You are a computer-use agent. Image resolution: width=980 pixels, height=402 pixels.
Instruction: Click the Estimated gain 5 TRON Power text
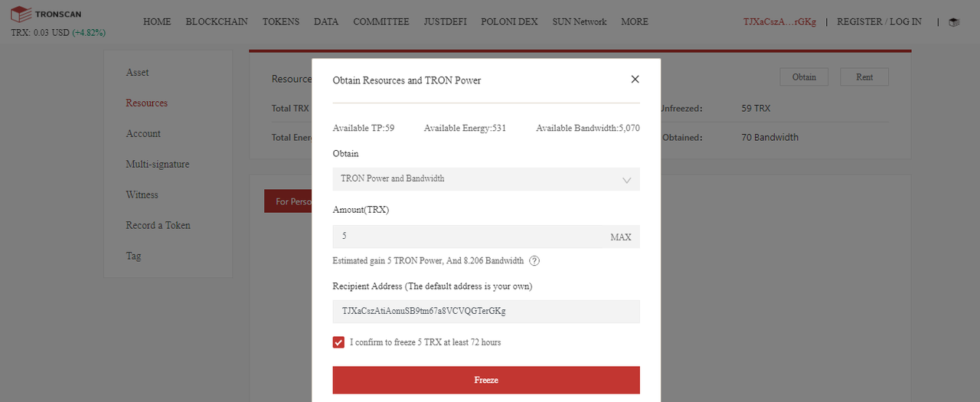coord(428,261)
